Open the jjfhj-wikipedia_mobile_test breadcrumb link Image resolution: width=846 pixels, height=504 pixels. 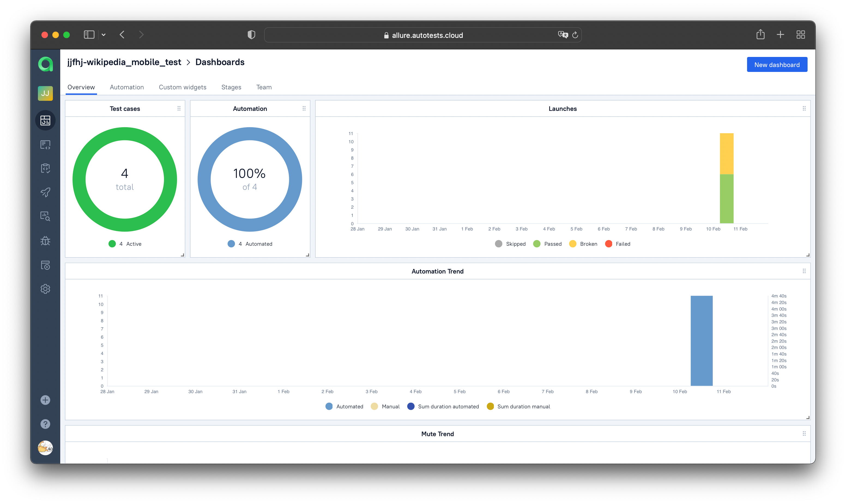124,62
